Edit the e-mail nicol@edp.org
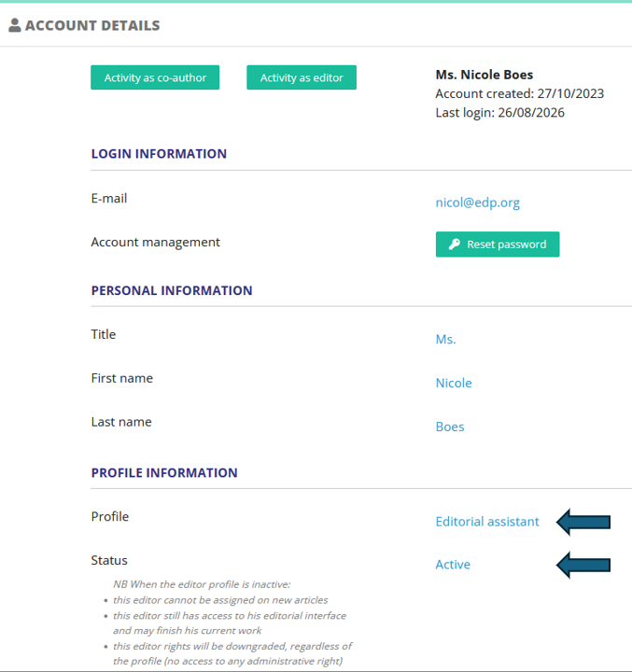 tap(478, 203)
